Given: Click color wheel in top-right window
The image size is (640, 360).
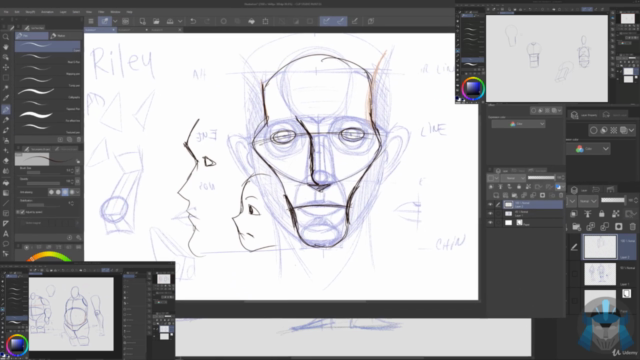Looking at the screenshot, I should tap(473, 88).
